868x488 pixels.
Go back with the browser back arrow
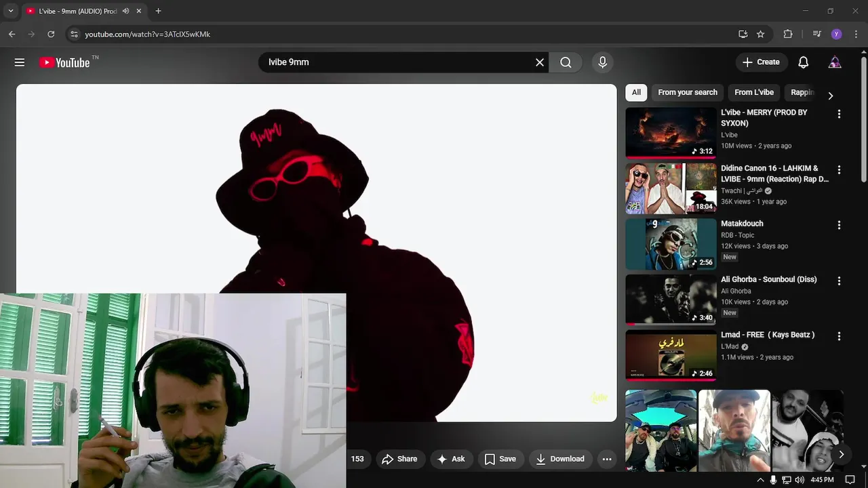[x=12, y=34]
